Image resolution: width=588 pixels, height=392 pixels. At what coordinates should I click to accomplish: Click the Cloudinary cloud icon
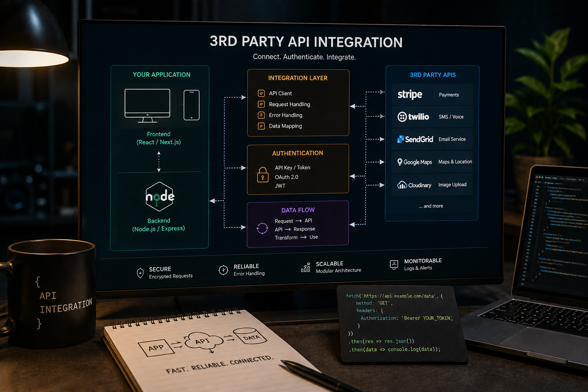[x=402, y=185]
